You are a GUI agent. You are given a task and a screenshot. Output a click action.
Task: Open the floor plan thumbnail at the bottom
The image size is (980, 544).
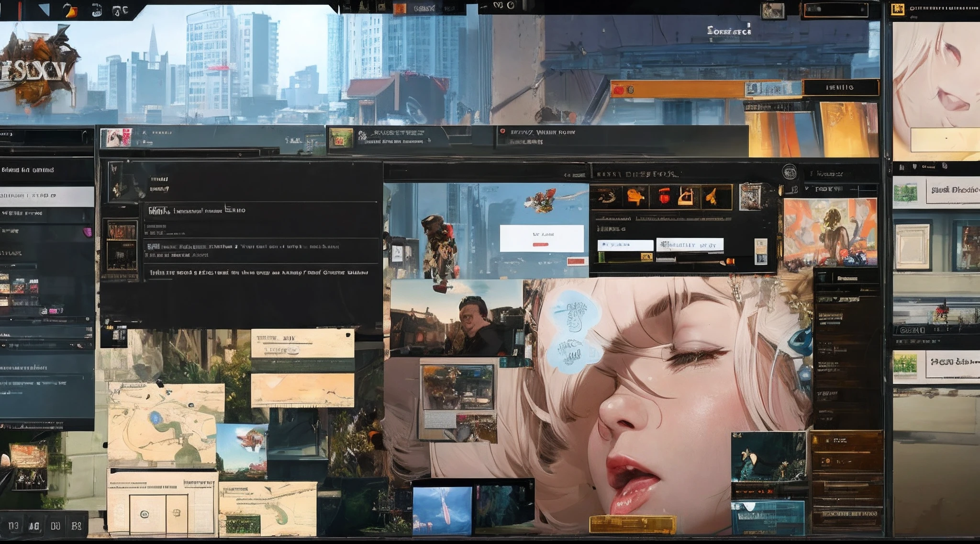[163, 503]
